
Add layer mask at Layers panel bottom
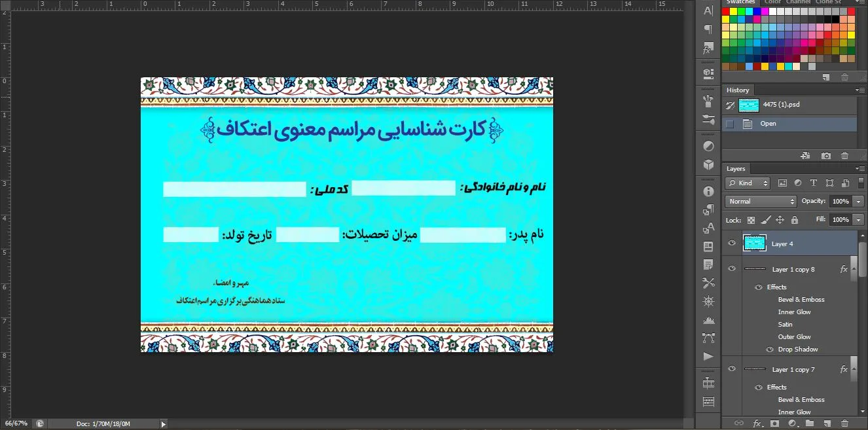click(774, 423)
